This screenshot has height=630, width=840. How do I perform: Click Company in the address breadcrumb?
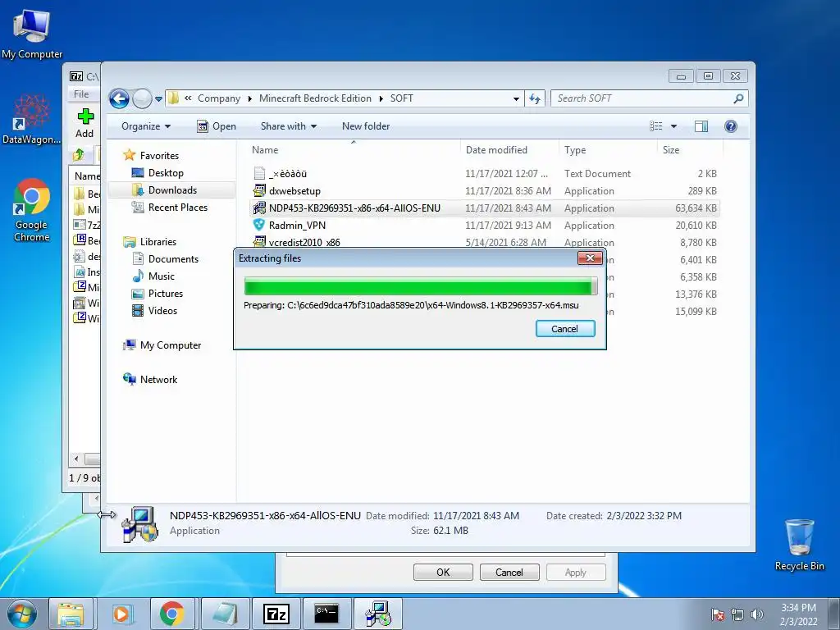tap(218, 98)
